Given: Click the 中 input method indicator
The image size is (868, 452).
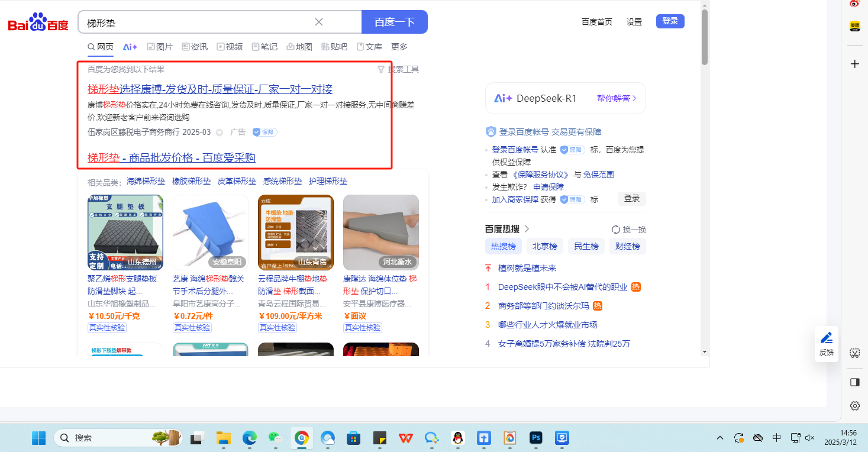Looking at the screenshot, I should coord(776,438).
